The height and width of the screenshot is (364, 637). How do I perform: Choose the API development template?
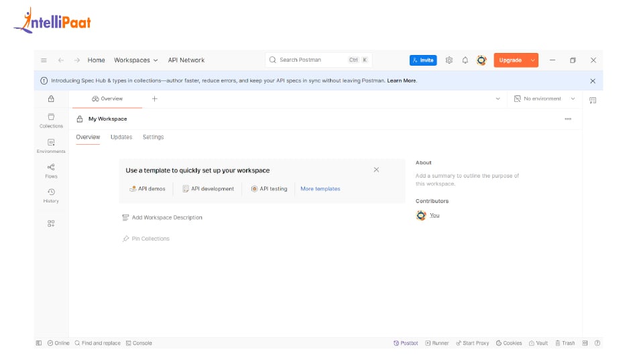pos(209,189)
